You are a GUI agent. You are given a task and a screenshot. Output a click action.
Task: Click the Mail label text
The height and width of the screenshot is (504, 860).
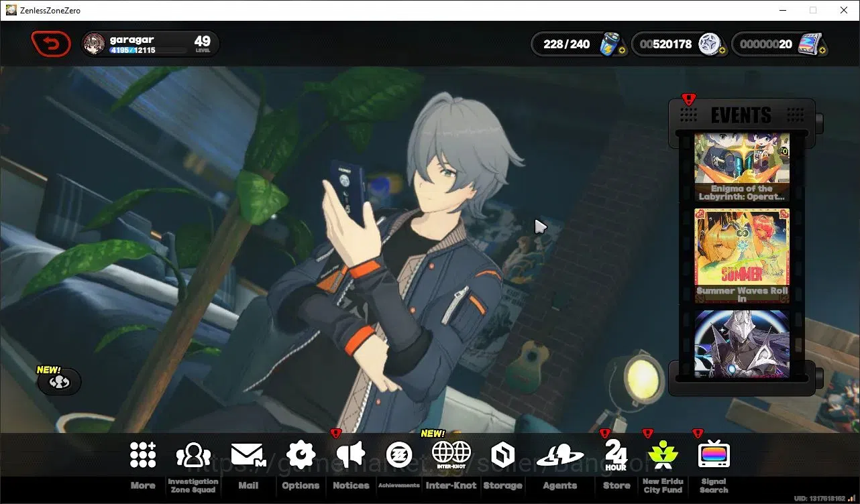point(248,485)
